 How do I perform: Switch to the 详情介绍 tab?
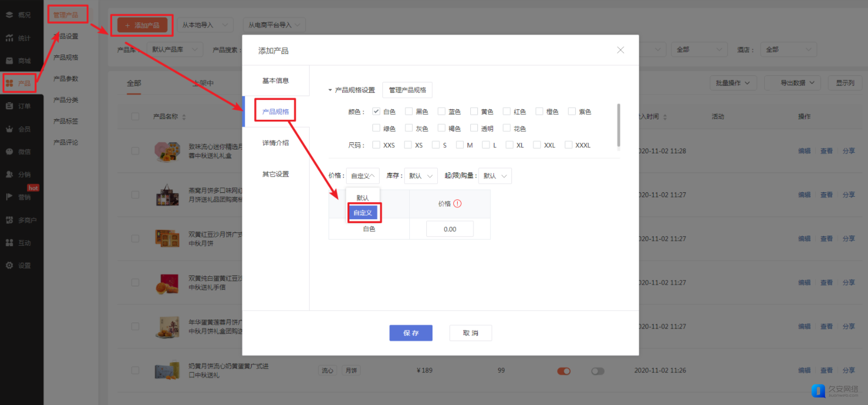(x=276, y=143)
